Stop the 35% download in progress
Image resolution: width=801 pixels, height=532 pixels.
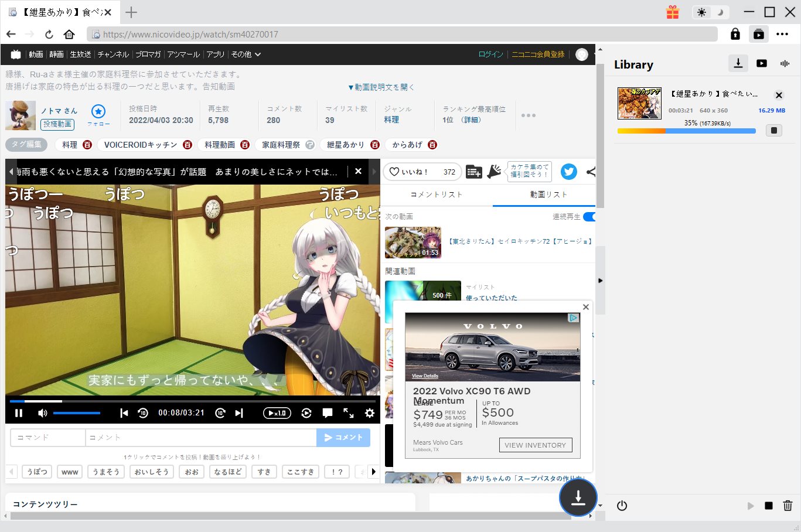[x=773, y=131]
